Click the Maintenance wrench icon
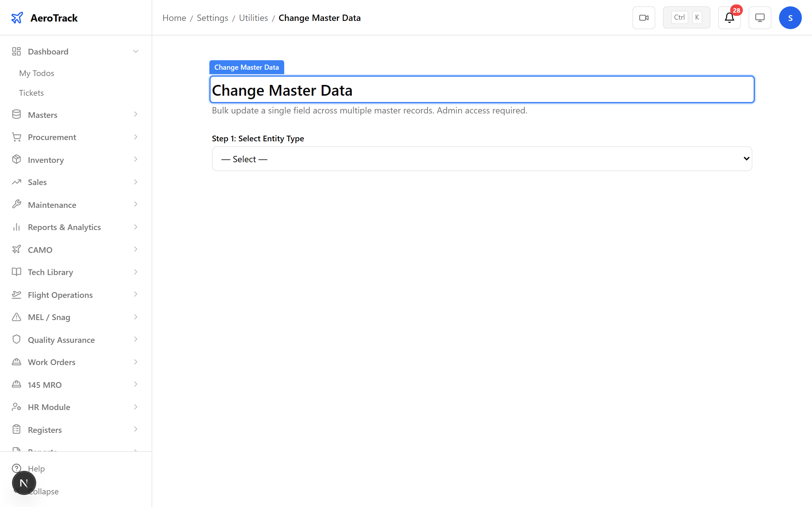 pyautogui.click(x=17, y=204)
